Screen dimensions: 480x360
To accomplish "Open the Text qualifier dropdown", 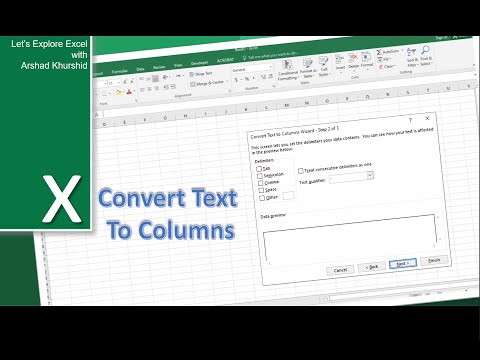I will click(x=370, y=175).
